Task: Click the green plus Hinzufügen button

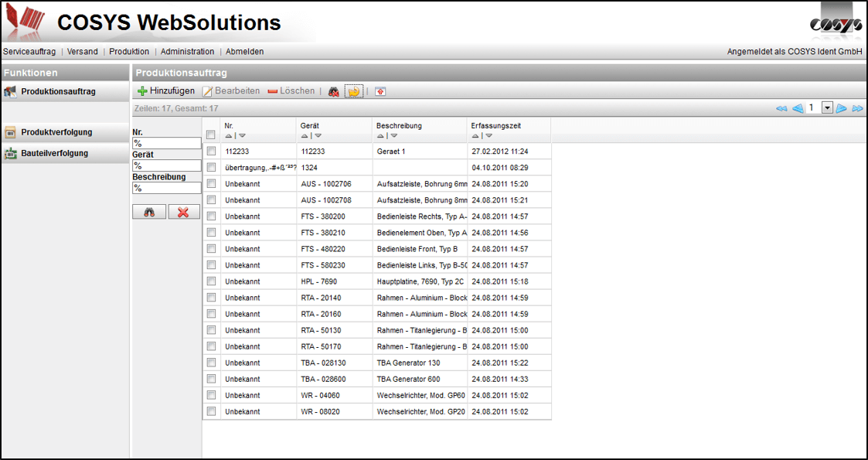Action: pos(166,90)
